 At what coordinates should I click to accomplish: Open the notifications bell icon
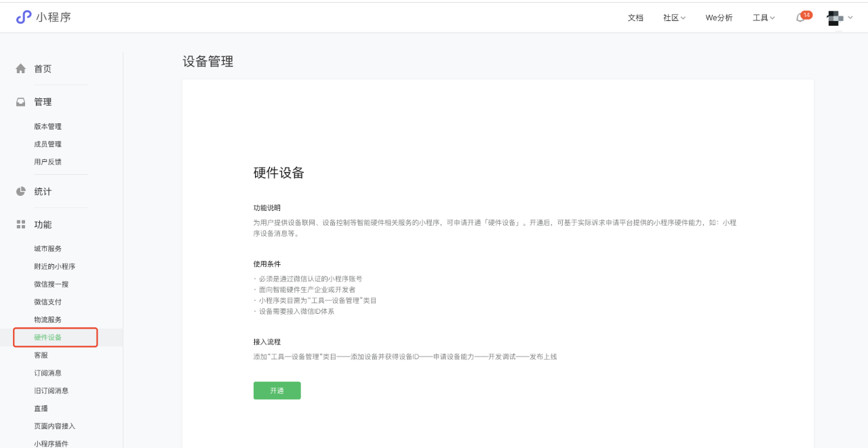click(x=800, y=18)
